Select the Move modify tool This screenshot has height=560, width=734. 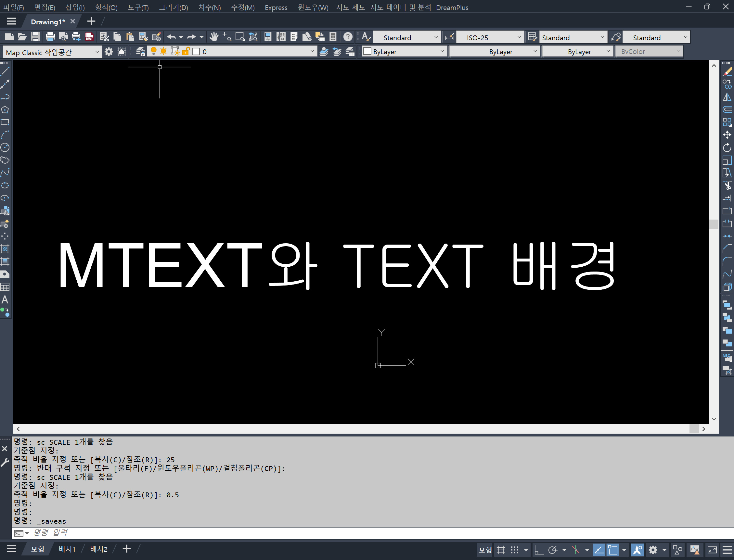727,135
